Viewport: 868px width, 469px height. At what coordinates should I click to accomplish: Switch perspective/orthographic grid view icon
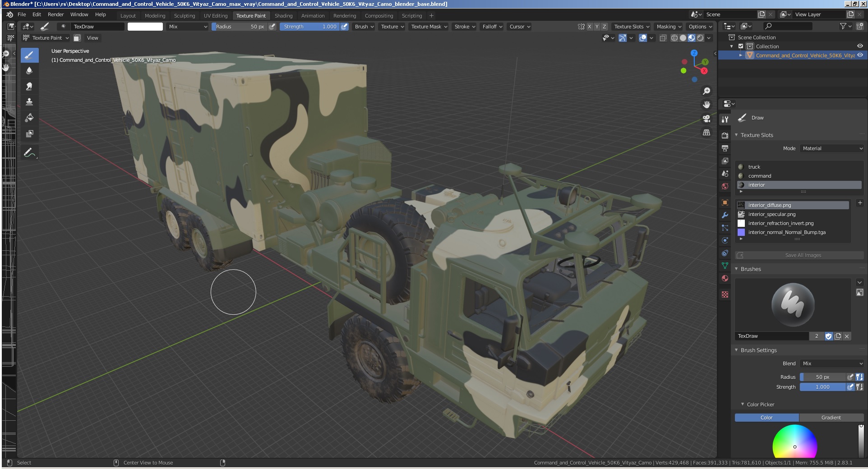[706, 132]
